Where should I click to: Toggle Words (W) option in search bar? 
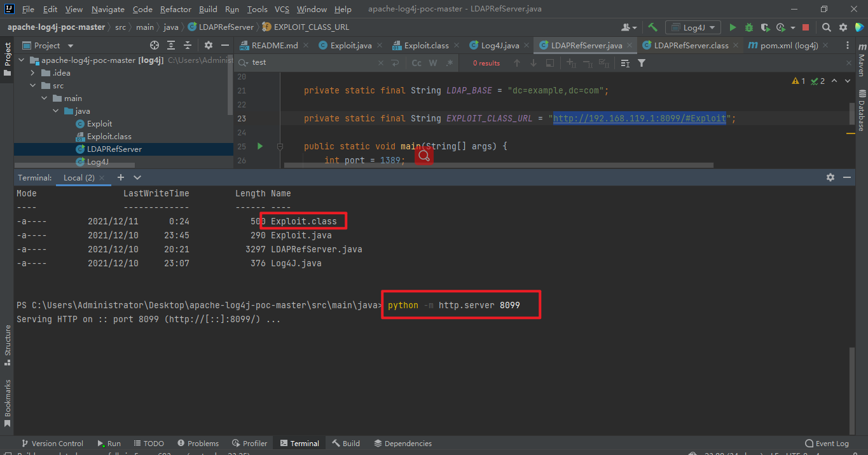[x=433, y=63]
